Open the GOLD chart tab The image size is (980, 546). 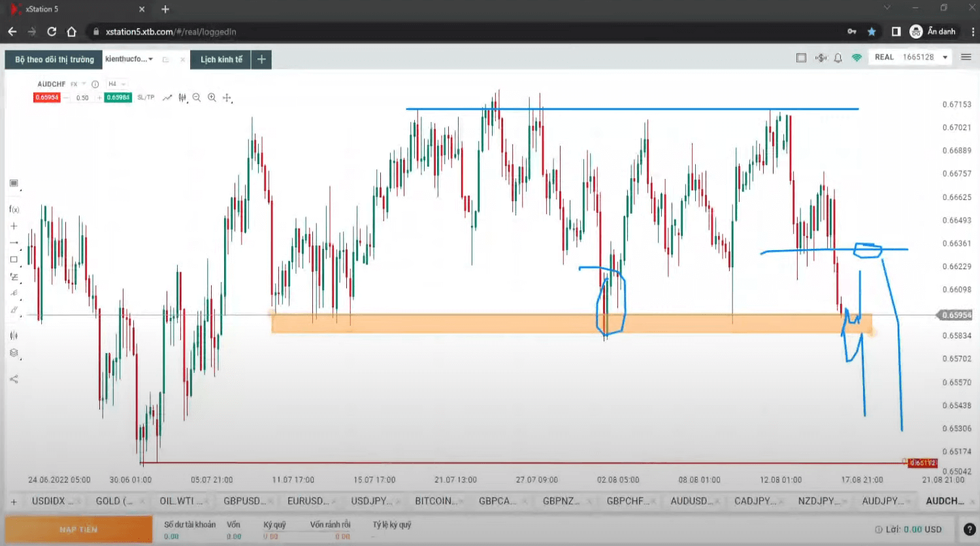pos(115,501)
